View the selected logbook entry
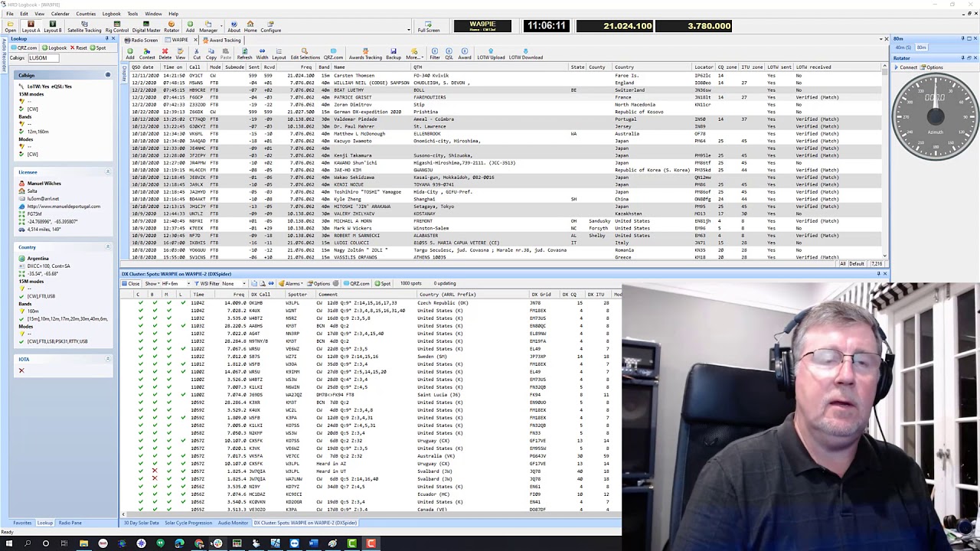The height and width of the screenshot is (551, 980). click(x=180, y=54)
